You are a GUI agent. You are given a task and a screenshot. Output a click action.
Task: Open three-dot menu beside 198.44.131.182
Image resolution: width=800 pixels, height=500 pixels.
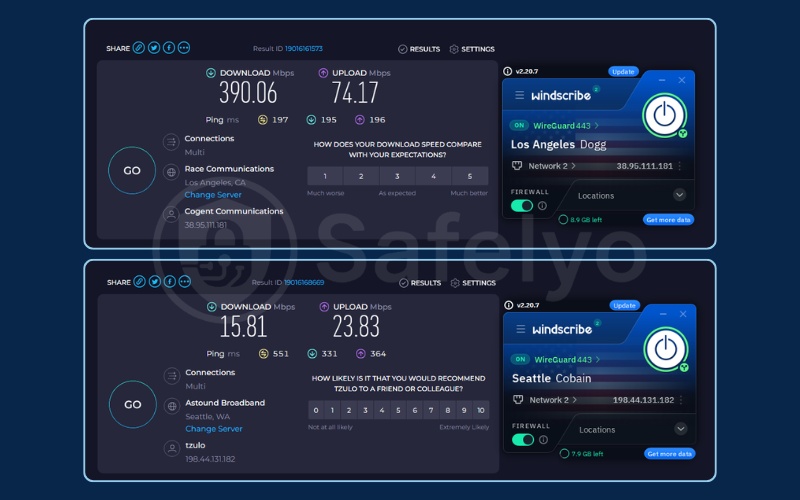click(x=681, y=400)
